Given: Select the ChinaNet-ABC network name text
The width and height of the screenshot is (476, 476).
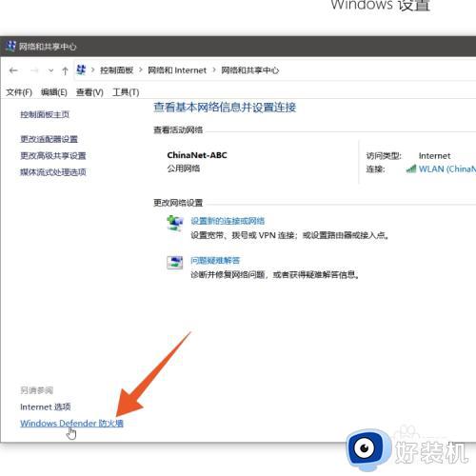Looking at the screenshot, I should click(x=197, y=155).
